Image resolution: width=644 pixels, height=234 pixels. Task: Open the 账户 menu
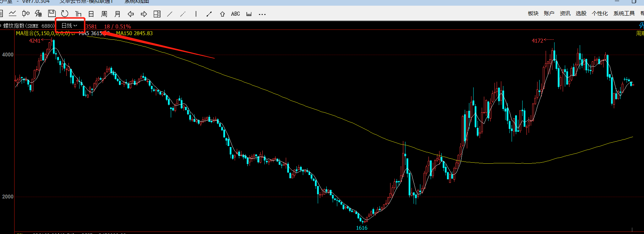(549, 13)
